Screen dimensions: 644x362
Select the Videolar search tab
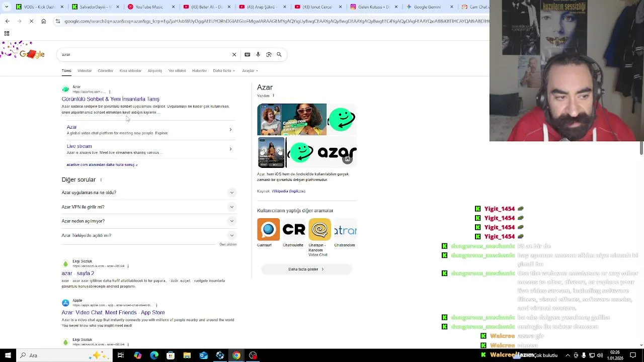[x=85, y=71]
